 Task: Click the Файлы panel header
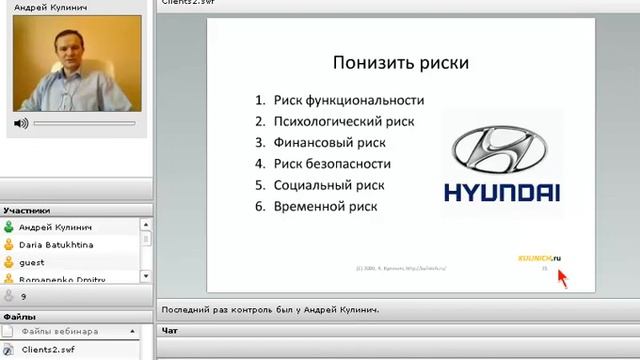coord(76,317)
